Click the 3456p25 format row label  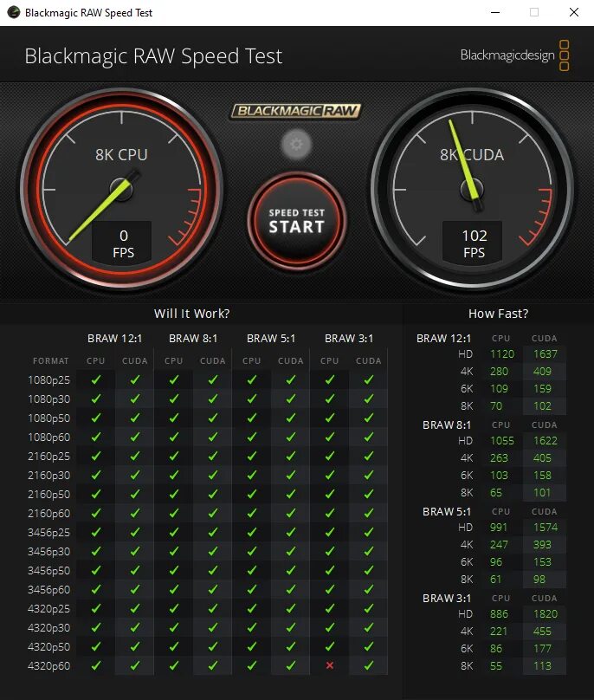point(48,533)
